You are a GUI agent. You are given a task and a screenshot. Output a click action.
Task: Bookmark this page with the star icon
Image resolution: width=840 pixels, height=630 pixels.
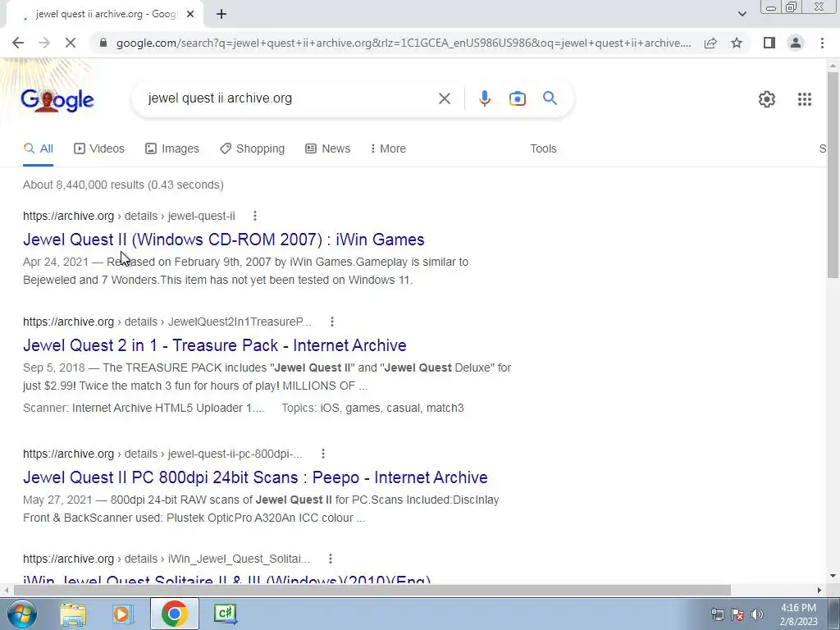(737, 43)
